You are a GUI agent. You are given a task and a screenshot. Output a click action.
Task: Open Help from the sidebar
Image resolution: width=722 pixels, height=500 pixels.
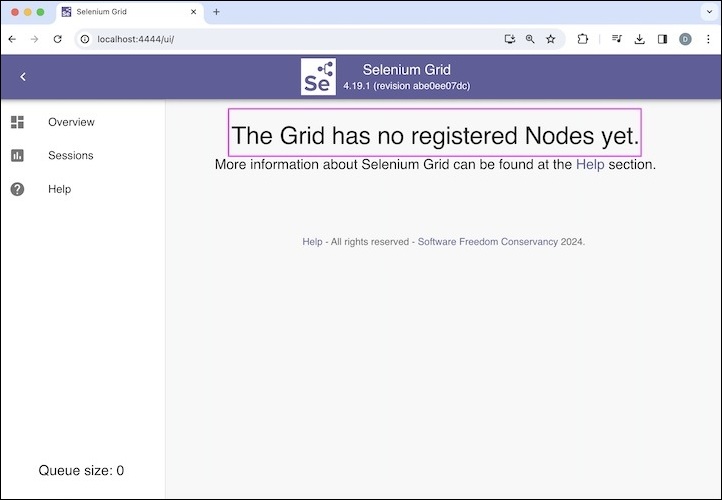59,189
